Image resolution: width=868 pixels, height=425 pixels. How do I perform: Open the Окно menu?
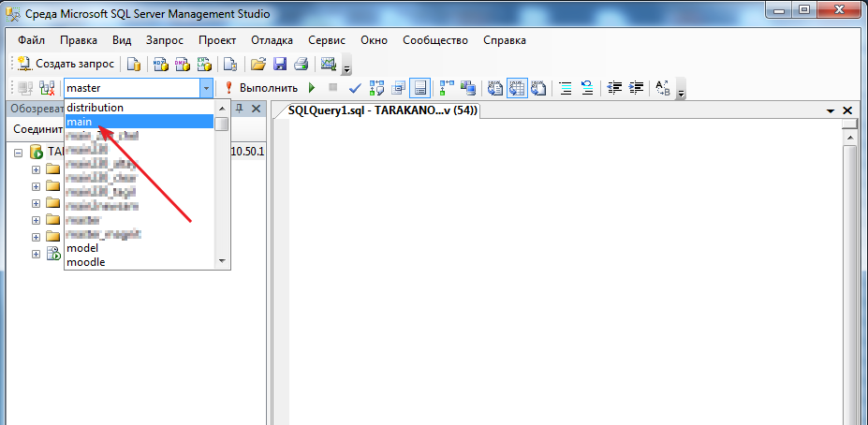click(375, 40)
